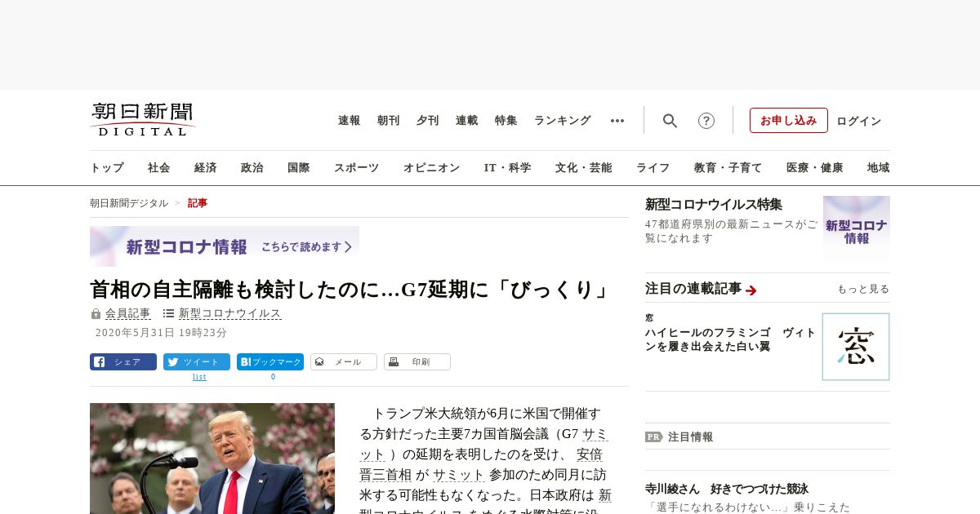980x514 pixels.
Task: Go to 政治 category tab
Action: 252,168
